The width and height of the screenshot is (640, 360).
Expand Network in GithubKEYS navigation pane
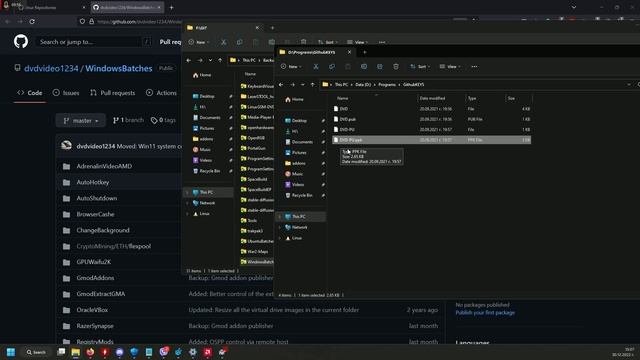pos(280,227)
